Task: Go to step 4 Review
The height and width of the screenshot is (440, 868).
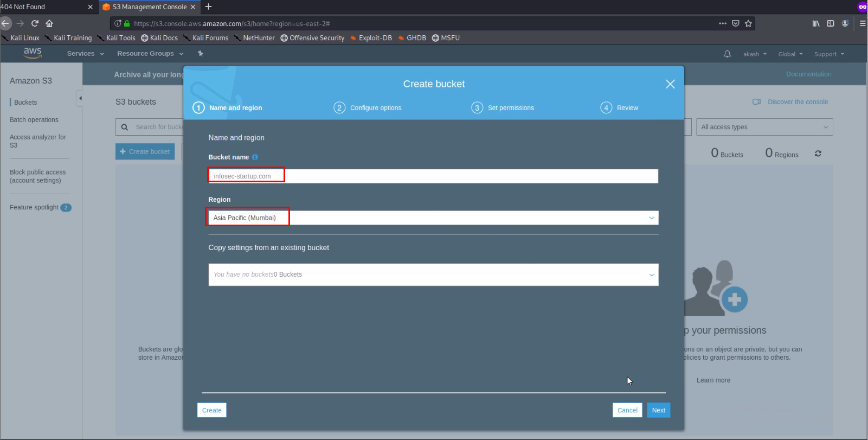Action: click(619, 108)
